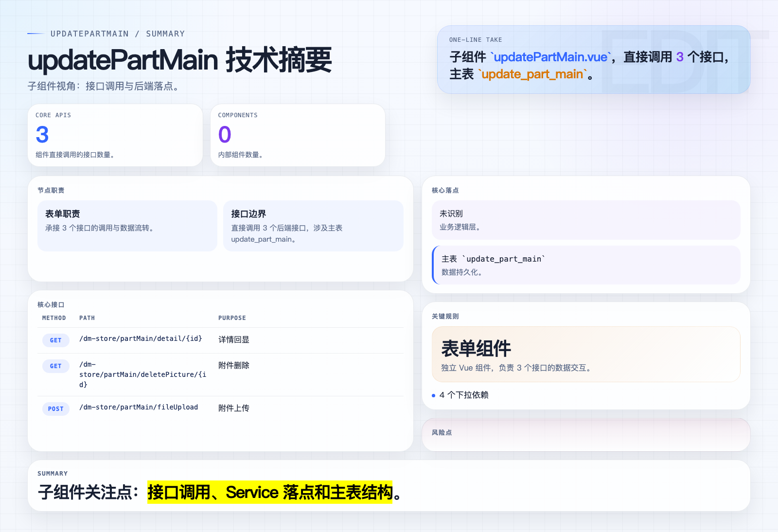
Task: Click the orange `update_part_main` text in one-line take
Action: click(532, 74)
